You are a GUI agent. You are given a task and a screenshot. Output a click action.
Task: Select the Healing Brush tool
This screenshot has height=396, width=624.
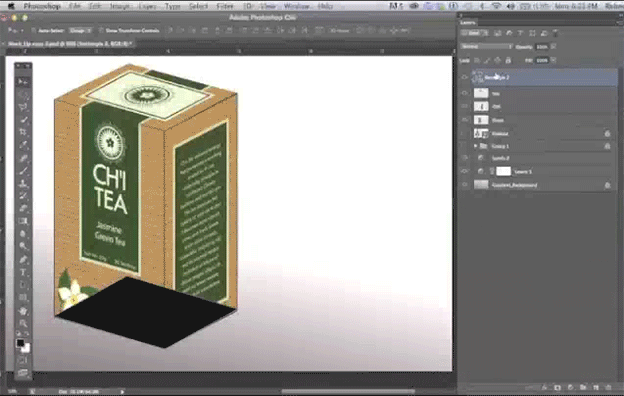pos(23,158)
